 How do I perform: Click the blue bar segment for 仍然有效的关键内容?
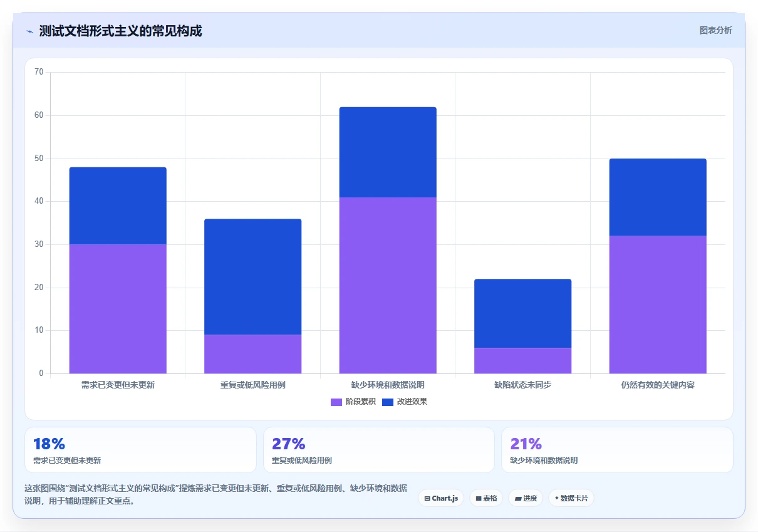point(658,197)
